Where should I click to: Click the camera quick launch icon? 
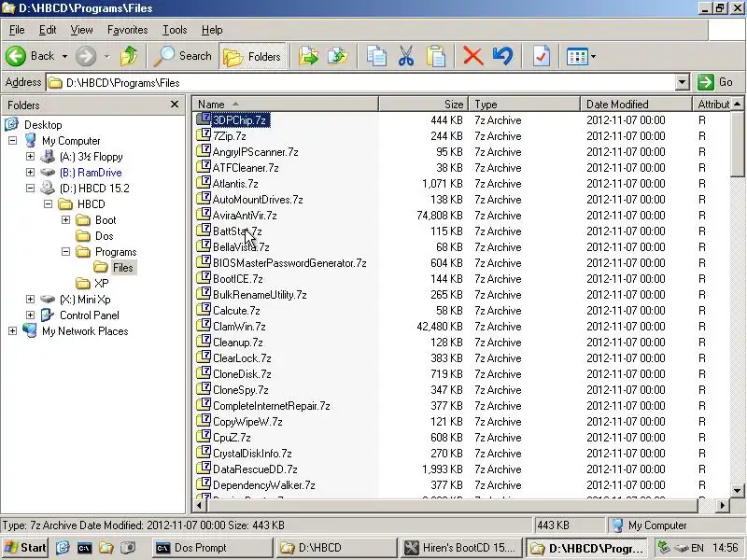coord(128,548)
